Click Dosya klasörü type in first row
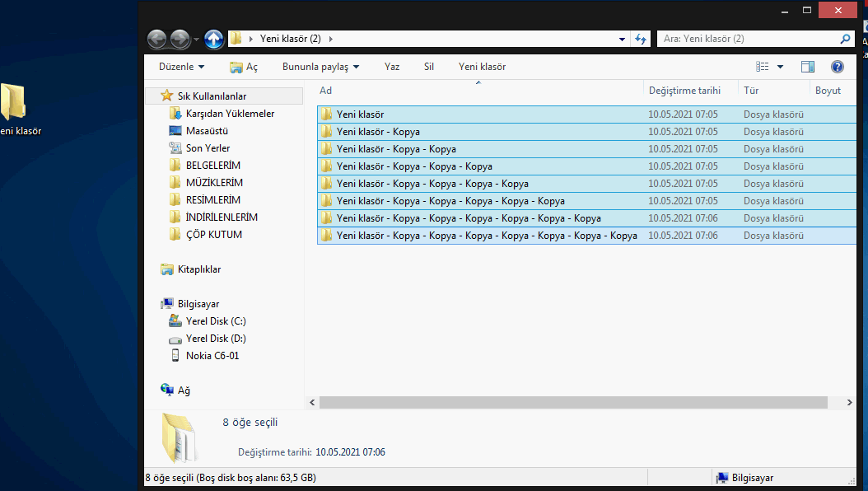The height and width of the screenshot is (491, 868). point(773,114)
